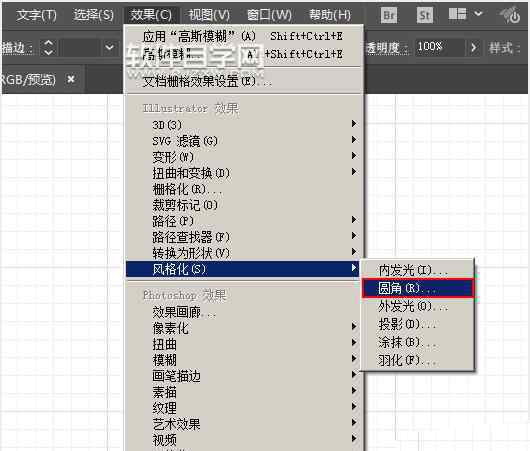Viewport: 530px width, 451px height.
Task: Open Adobe Bridge via Br icon
Action: [389, 15]
